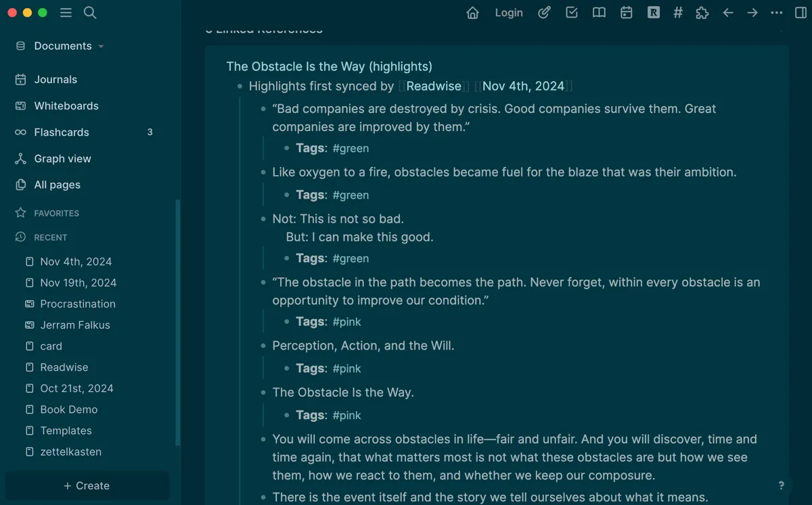812x505 pixels.
Task: Open the plugins puzzle piece icon
Action: (x=702, y=13)
